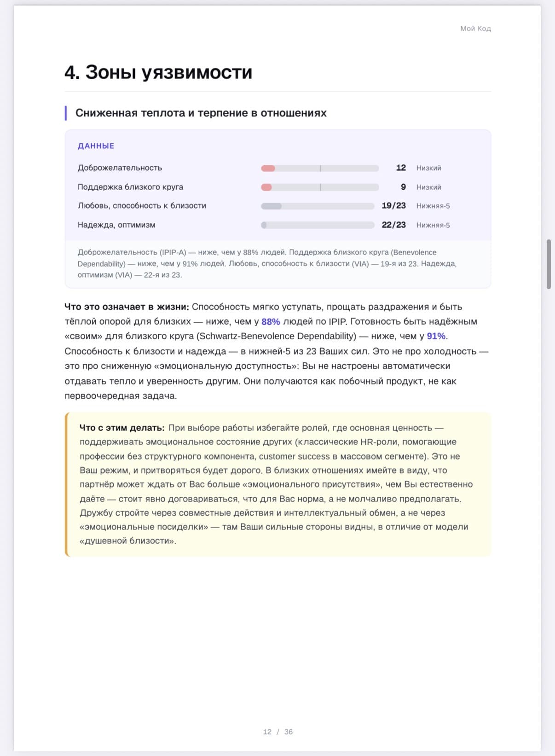Click the highlighted "91%" in the paragraph
Viewport: 555px width, 756px height.
(x=436, y=337)
